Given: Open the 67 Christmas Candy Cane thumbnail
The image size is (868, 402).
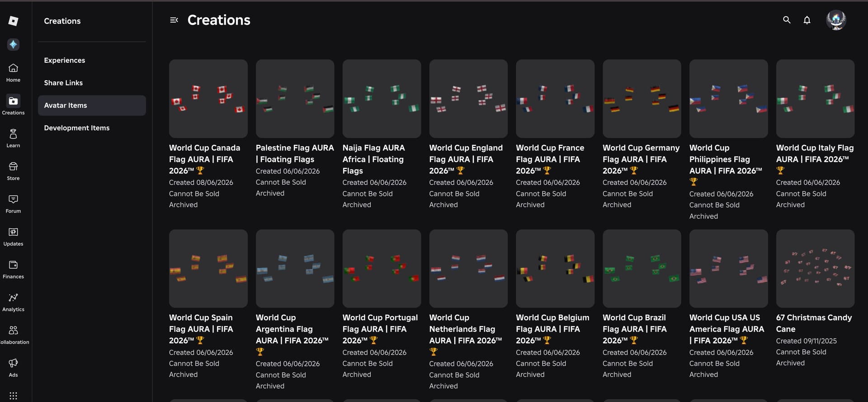Looking at the screenshot, I should pyautogui.click(x=815, y=268).
